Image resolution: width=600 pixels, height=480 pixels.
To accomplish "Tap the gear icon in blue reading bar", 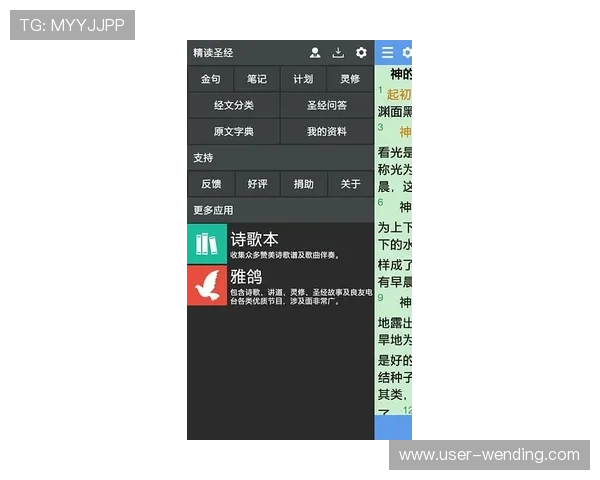I will click(406, 52).
